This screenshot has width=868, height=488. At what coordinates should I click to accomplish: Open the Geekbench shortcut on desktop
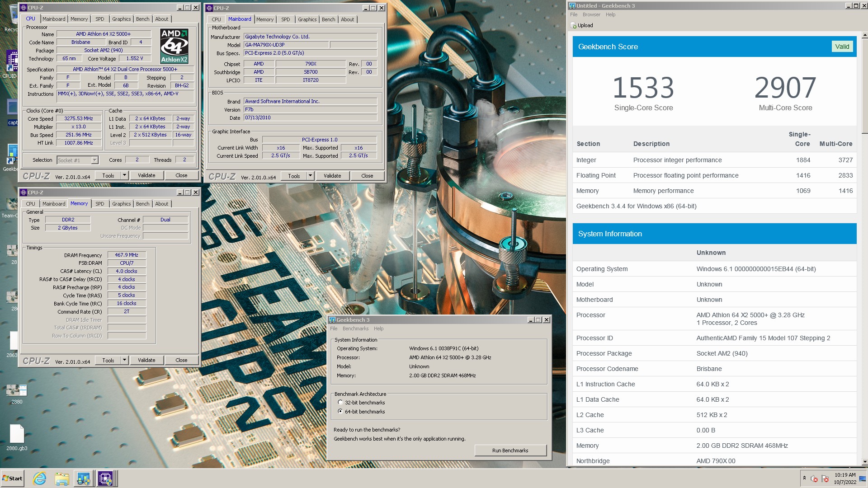(x=11, y=157)
